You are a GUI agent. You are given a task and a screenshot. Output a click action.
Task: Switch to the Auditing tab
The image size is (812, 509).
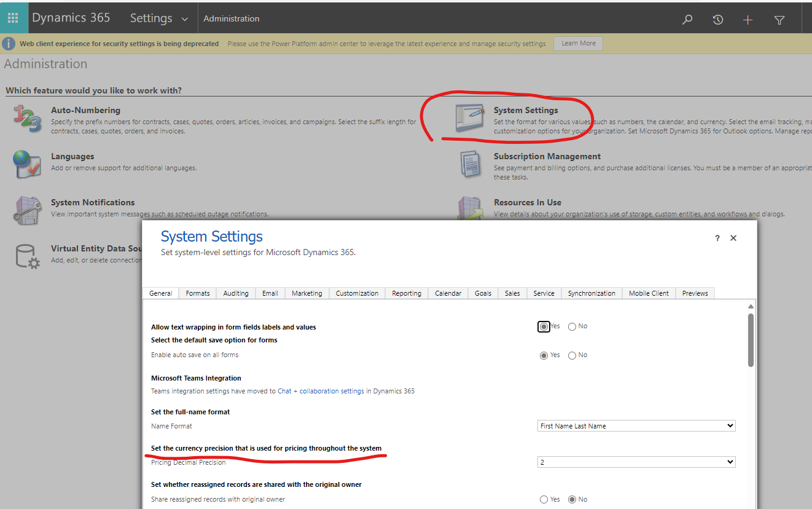click(x=236, y=293)
